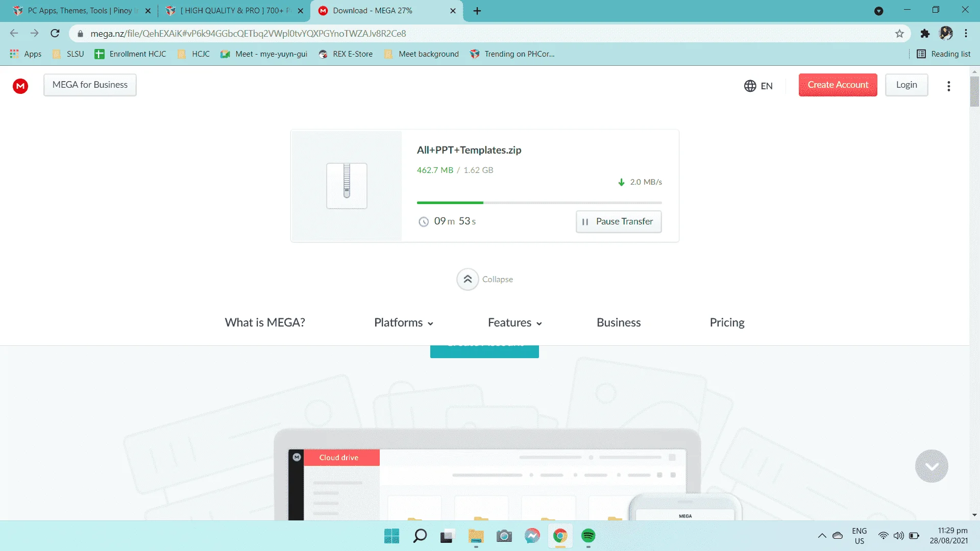Open the Extensions puzzle icon
This screenshot has height=551, width=980.
point(925,34)
